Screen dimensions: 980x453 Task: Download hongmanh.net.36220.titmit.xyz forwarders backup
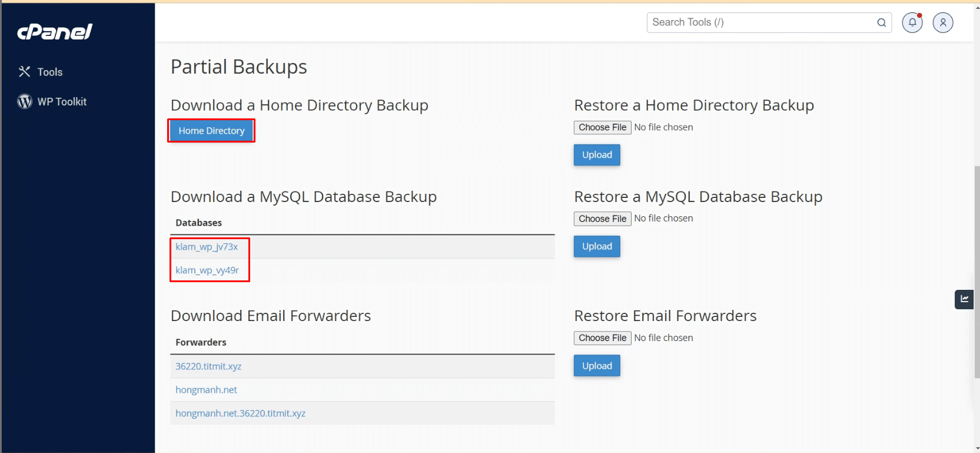pos(240,414)
